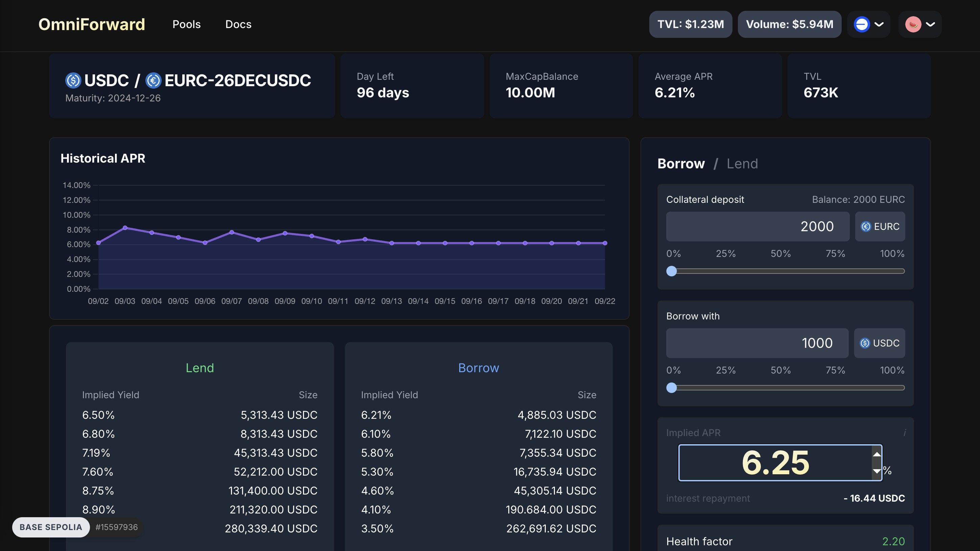Decrease Implied APR with down arrow

point(877,471)
